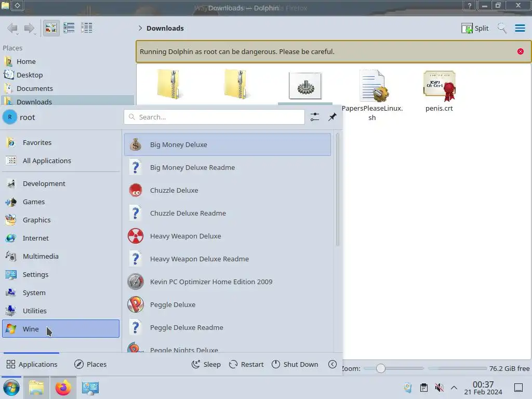Go back with Dolphin's back arrow
The height and width of the screenshot is (399, 532).
(x=12, y=28)
